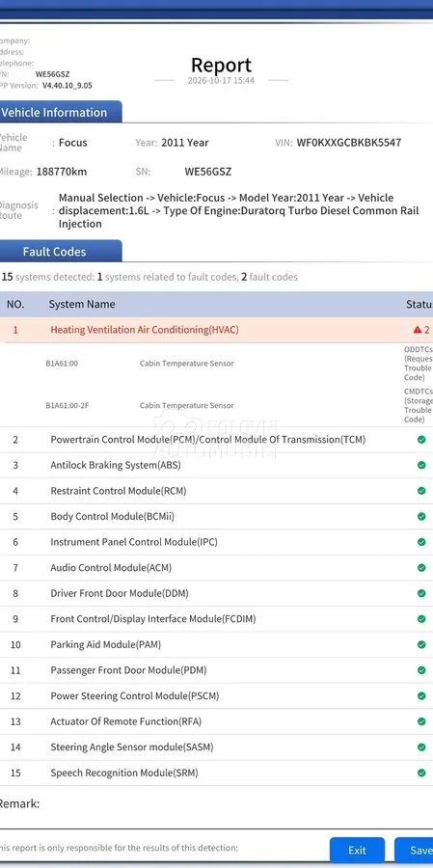Screen dimensions: 433x868
Task: Click green check icon for Restraint Control Module
Action: (x=421, y=491)
